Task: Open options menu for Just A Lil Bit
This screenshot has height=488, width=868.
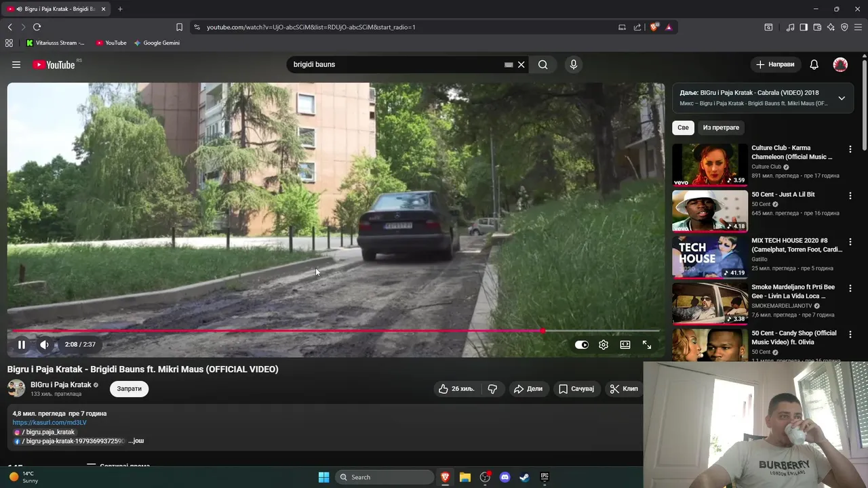Action: [x=850, y=195]
